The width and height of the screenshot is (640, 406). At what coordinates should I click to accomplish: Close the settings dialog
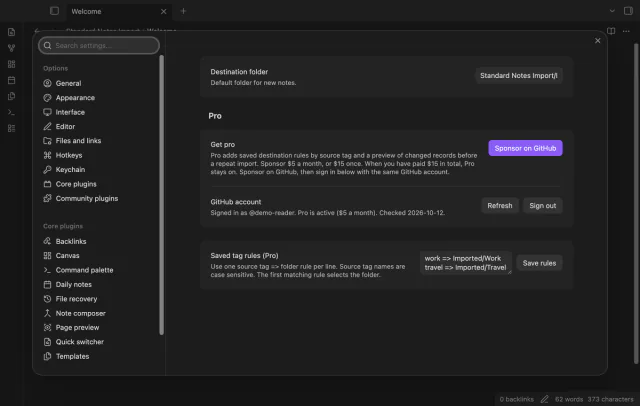(598, 40)
